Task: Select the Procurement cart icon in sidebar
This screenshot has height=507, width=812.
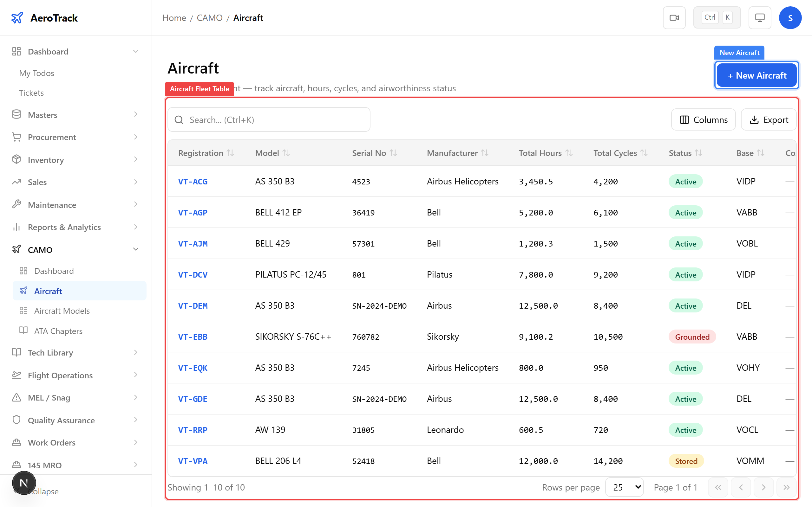Action: 16,137
